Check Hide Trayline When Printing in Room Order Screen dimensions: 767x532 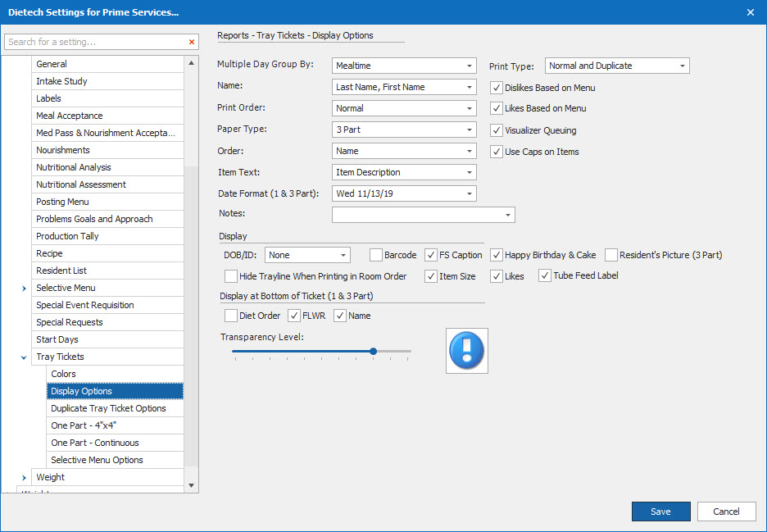[231, 276]
